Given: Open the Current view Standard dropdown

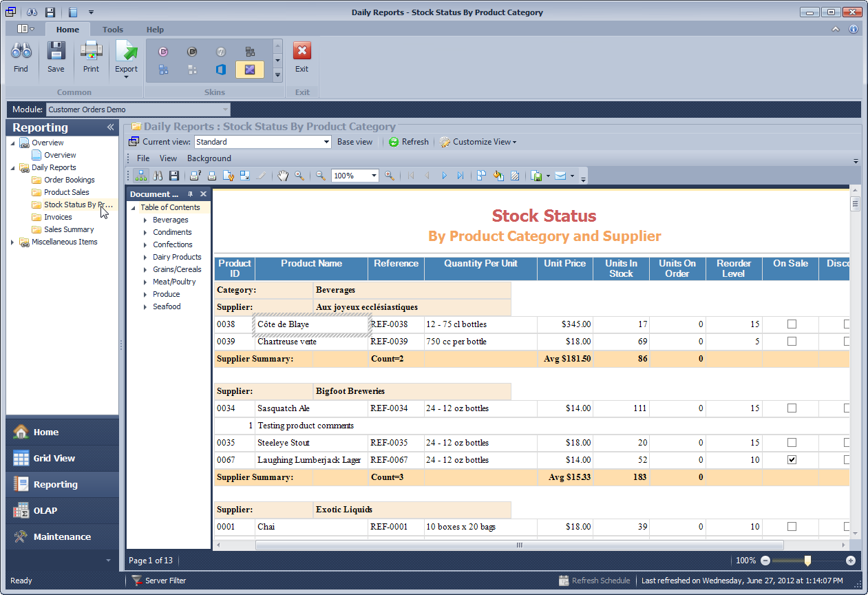Looking at the screenshot, I should 327,142.
